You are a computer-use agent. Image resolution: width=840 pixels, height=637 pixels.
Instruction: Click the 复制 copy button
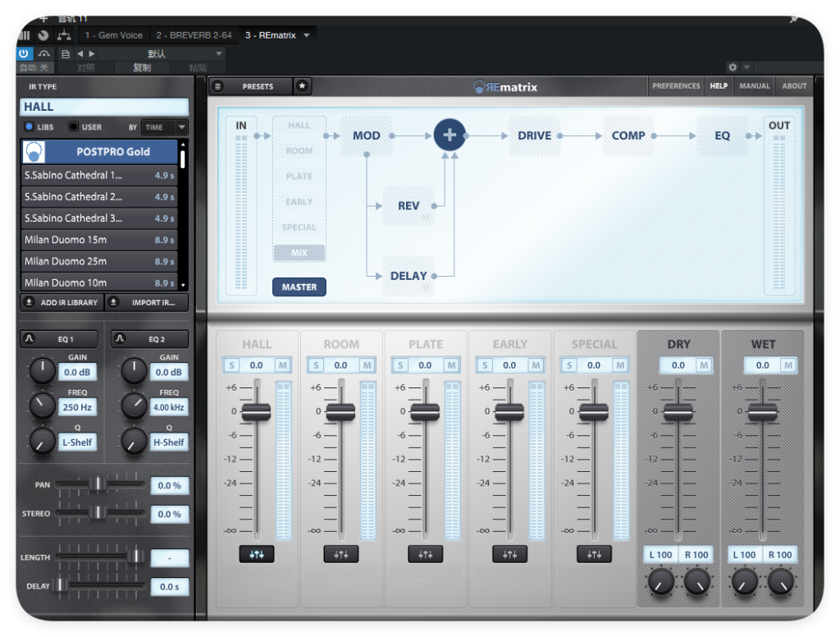[x=142, y=67]
